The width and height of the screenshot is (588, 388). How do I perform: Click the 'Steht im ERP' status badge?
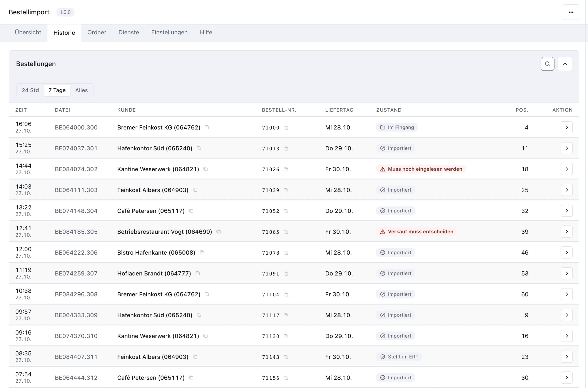399,356
